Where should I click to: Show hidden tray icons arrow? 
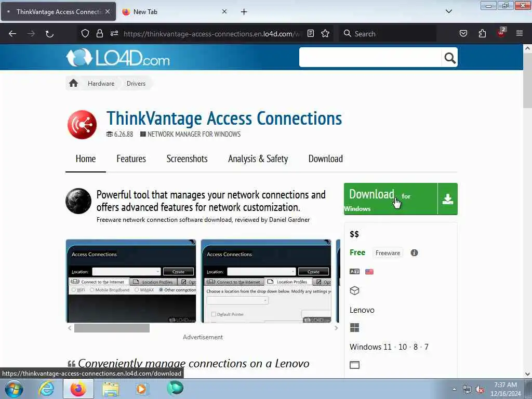(x=454, y=390)
